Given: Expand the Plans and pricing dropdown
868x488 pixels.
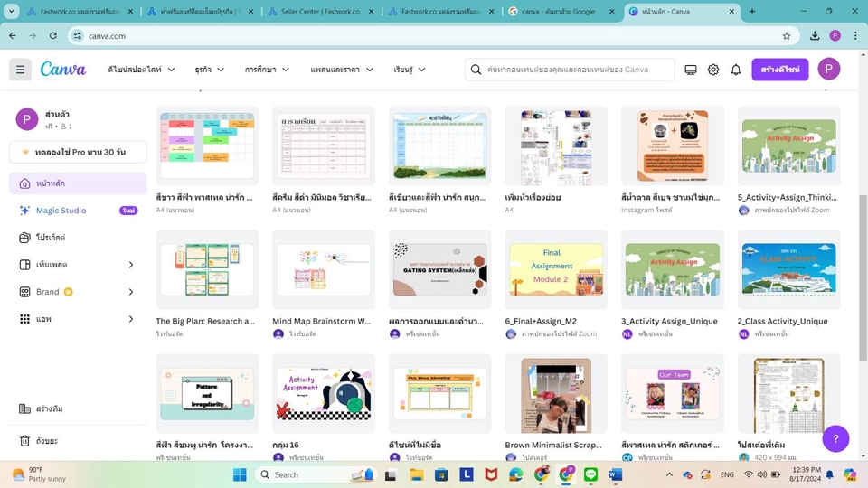Looking at the screenshot, I should coord(342,70).
